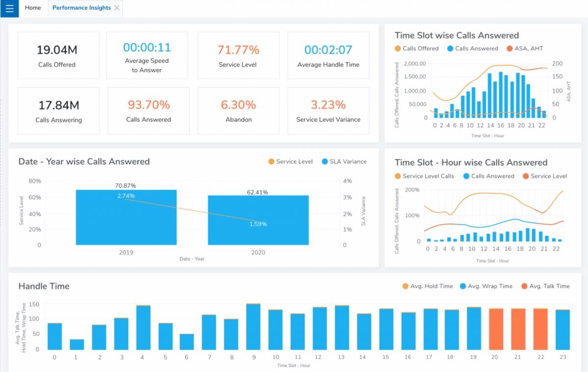Close the Performance Insights tab
Image resolution: width=588 pixels, height=372 pixels.
point(117,8)
